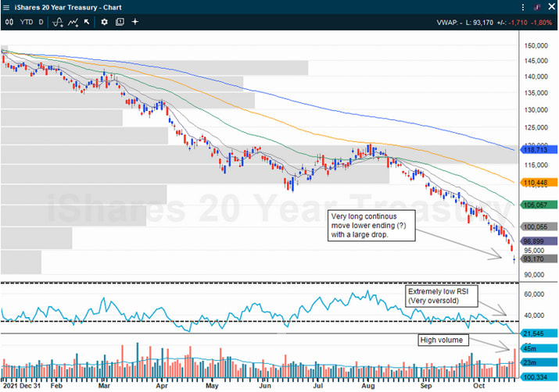Click the -1,710 change value
Viewport: 559px width, 392px height.
click(518, 23)
